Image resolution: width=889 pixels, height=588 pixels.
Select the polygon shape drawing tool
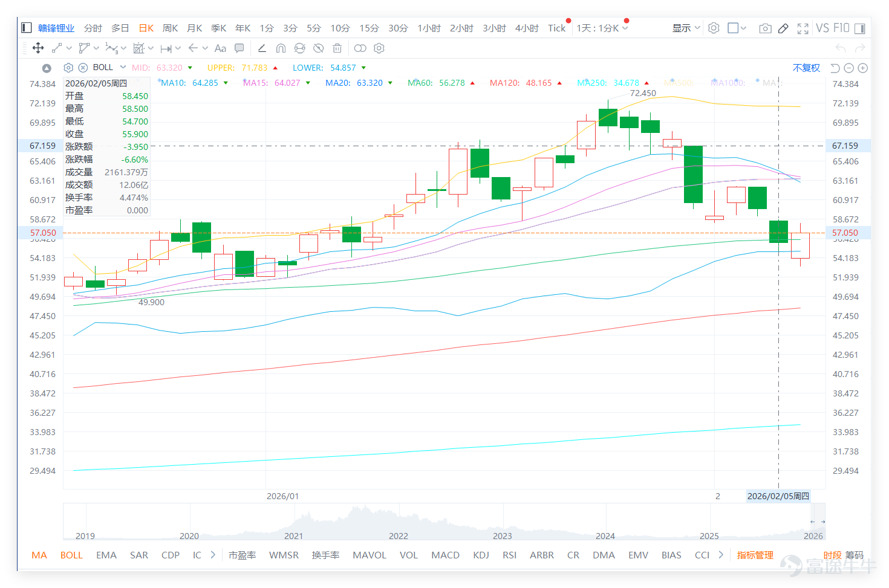click(84, 48)
